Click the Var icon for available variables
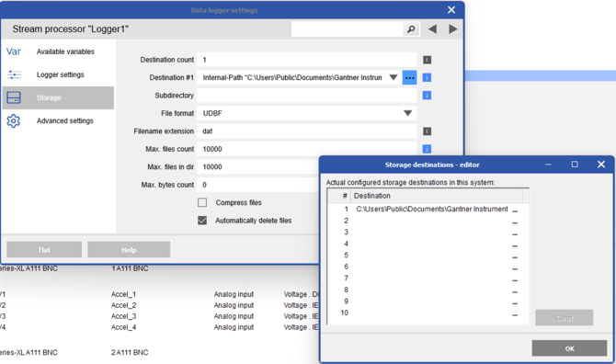Viewport: 616px width, 364px height. tap(14, 51)
